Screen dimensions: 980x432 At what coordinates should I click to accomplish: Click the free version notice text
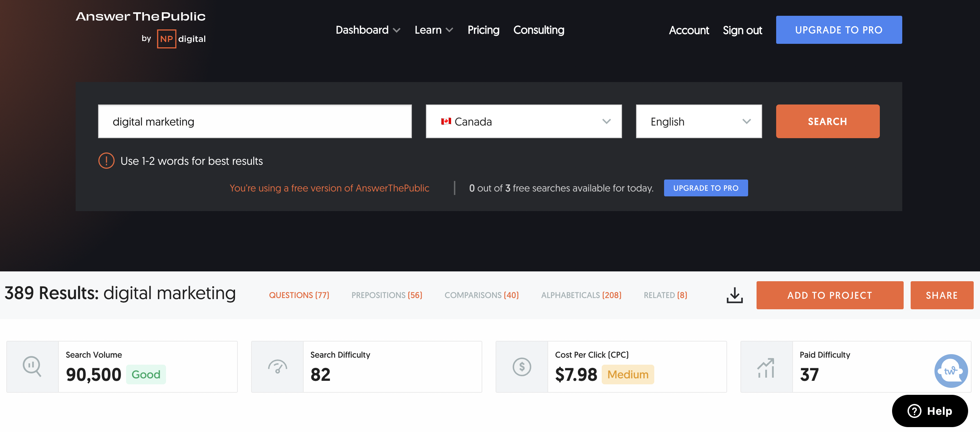pyautogui.click(x=329, y=188)
